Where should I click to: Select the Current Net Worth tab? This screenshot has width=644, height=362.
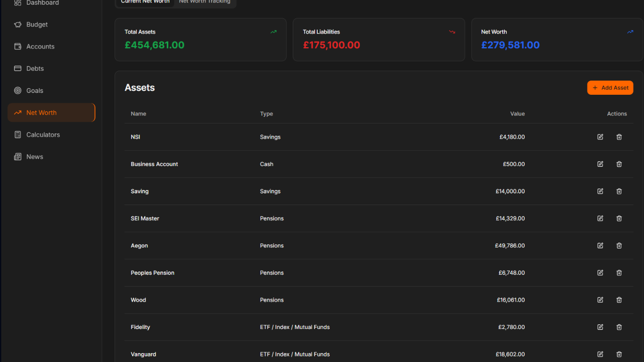[x=145, y=1]
